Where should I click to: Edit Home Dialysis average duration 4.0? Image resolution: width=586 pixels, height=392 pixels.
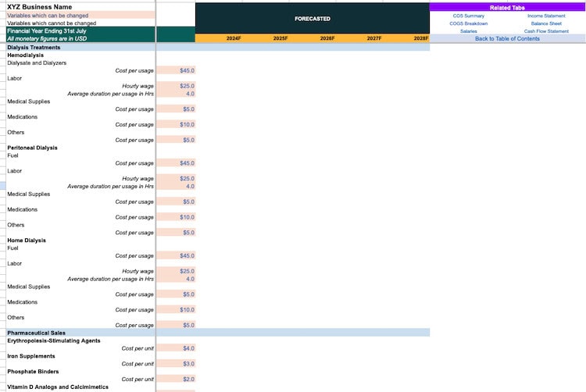(x=176, y=279)
